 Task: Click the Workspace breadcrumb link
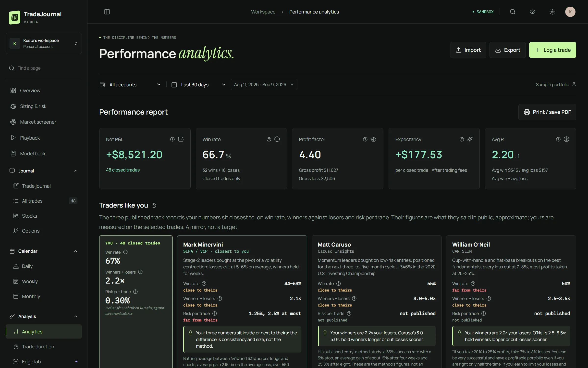point(263,12)
